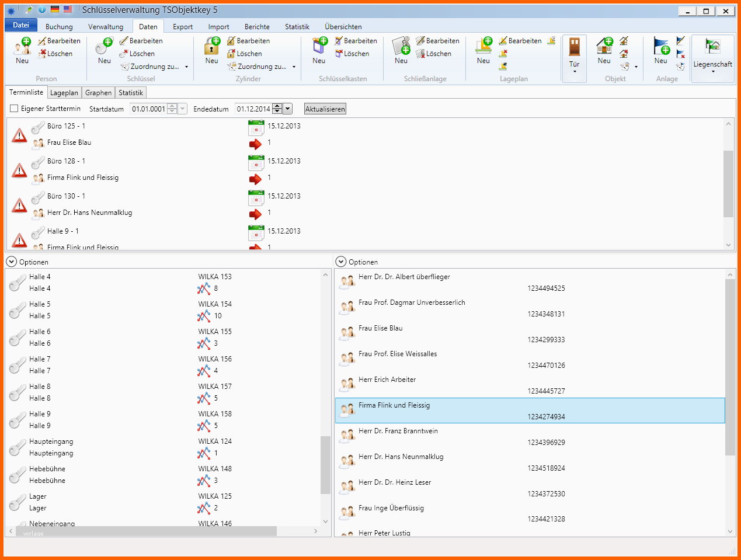Click the calendar icon for Büro 128 - 1
Viewport: 741px width, 560px height.
[256, 162]
